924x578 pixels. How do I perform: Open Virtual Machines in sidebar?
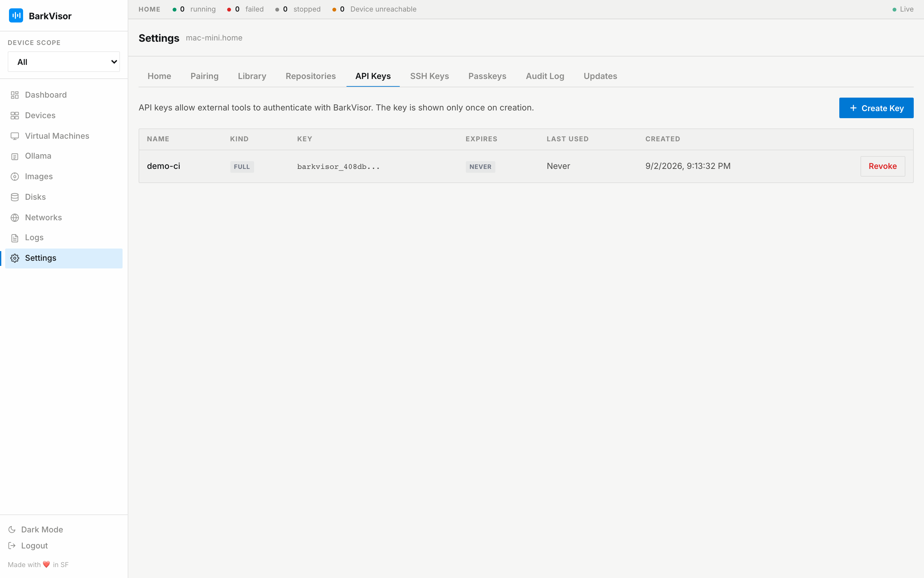click(x=64, y=136)
